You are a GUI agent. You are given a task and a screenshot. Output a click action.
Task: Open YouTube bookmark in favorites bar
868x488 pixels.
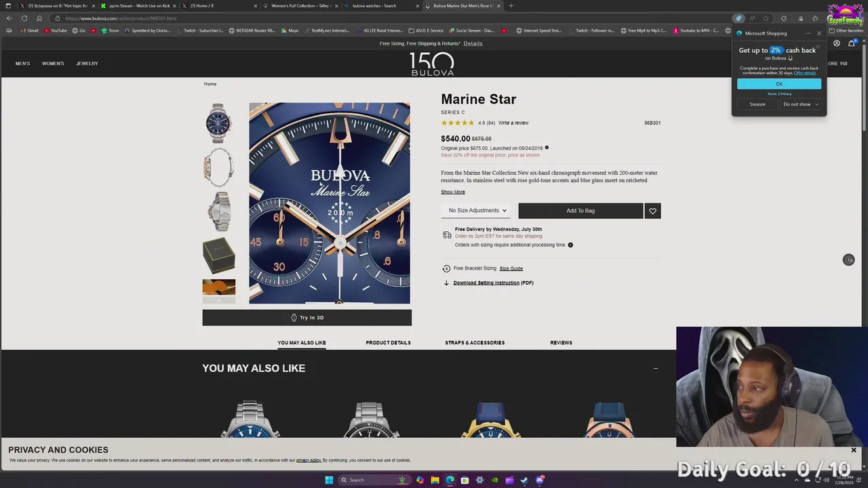[x=56, y=30]
